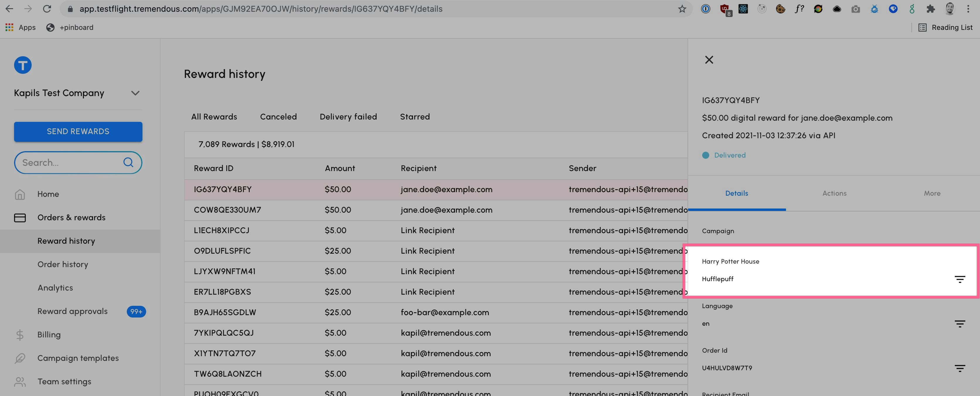Bookmark page with the star icon
The height and width of the screenshot is (396, 980).
coord(682,9)
